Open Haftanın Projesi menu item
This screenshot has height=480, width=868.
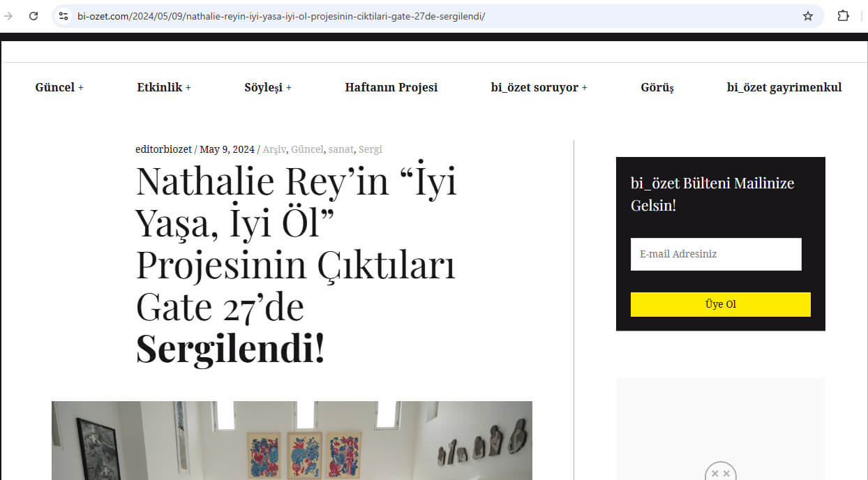(x=391, y=87)
